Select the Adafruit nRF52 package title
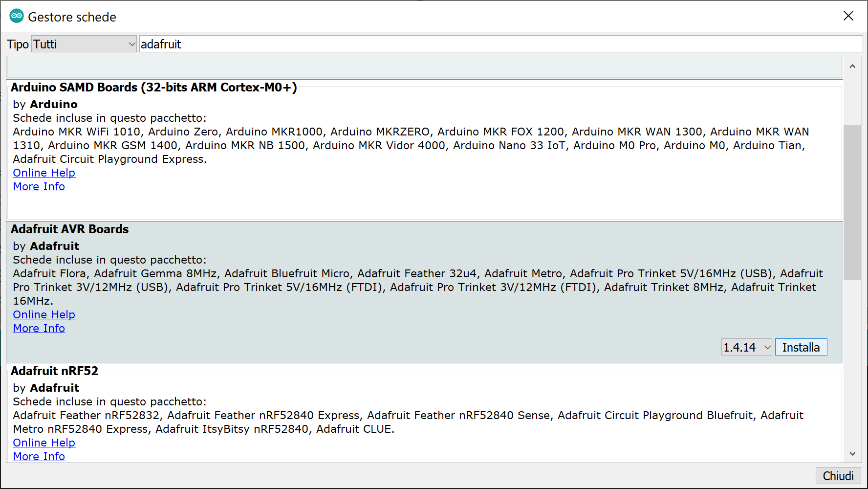Image resolution: width=868 pixels, height=489 pixels. pyautogui.click(x=55, y=371)
